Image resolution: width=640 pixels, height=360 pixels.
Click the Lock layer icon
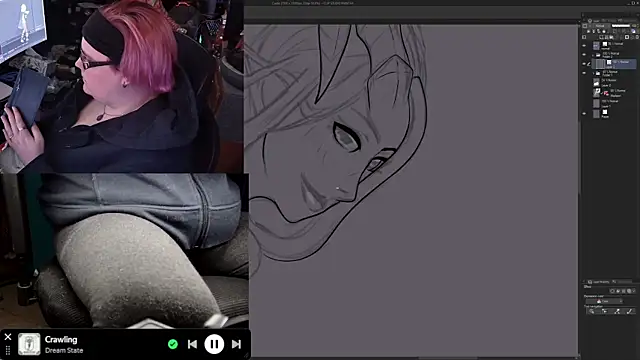tap(604, 31)
